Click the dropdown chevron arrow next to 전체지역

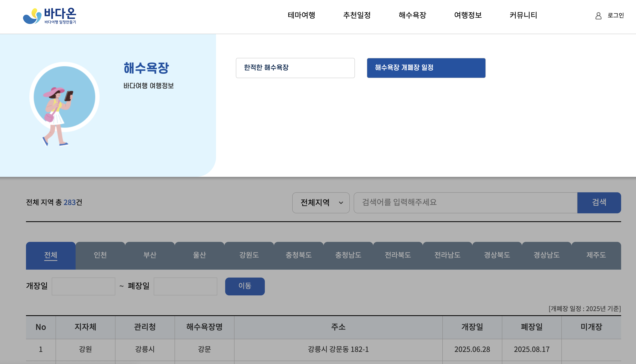[x=341, y=203]
